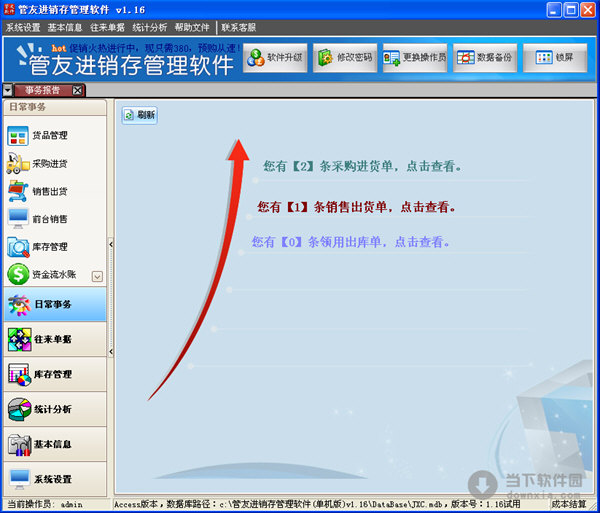Image resolution: width=600 pixels, height=513 pixels.
Task: Maximize the application window
Action: click(571, 10)
